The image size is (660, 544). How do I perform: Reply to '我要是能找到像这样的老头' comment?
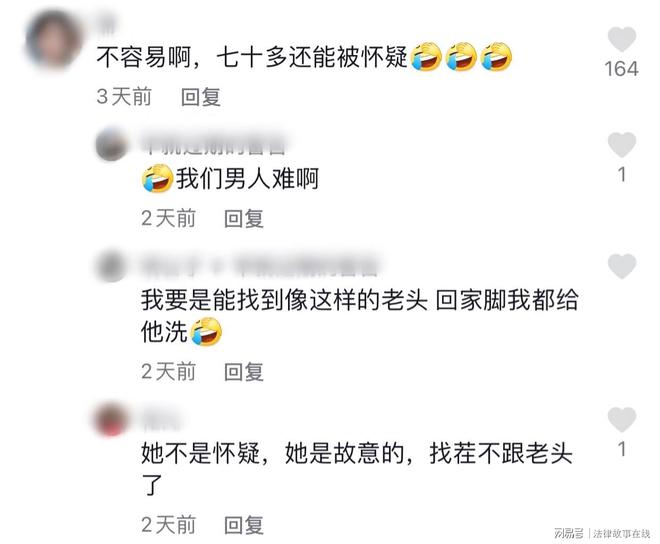pos(244,372)
